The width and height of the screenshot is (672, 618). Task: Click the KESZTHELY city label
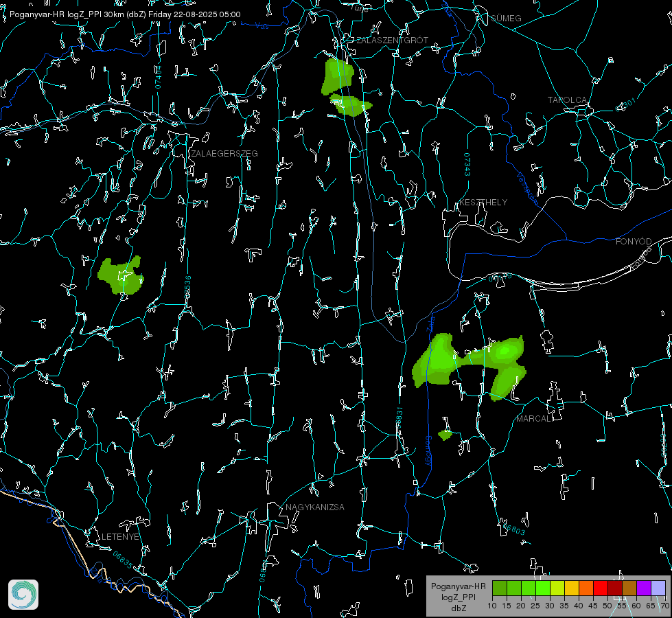483,203
